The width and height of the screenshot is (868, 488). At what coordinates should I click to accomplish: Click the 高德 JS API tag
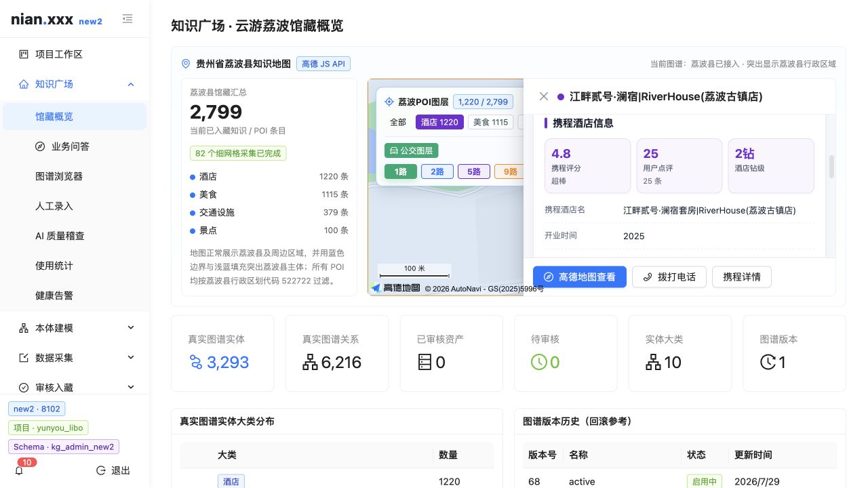click(x=323, y=64)
